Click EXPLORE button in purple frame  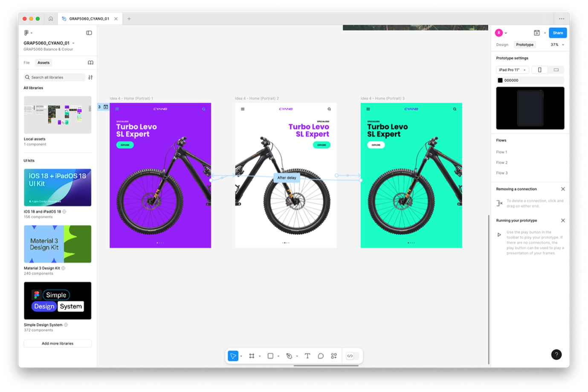click(125, 145)
